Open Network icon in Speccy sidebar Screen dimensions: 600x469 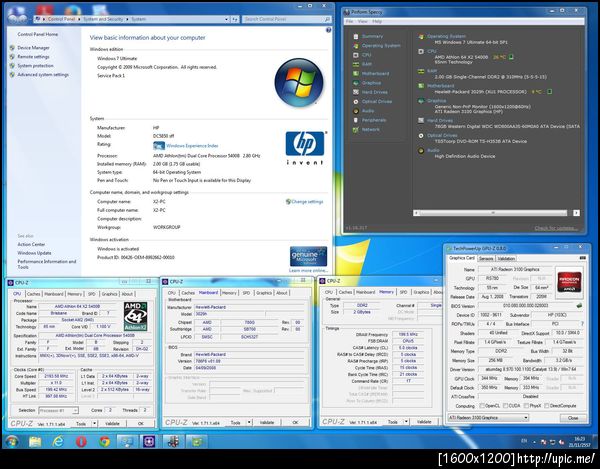356,130
